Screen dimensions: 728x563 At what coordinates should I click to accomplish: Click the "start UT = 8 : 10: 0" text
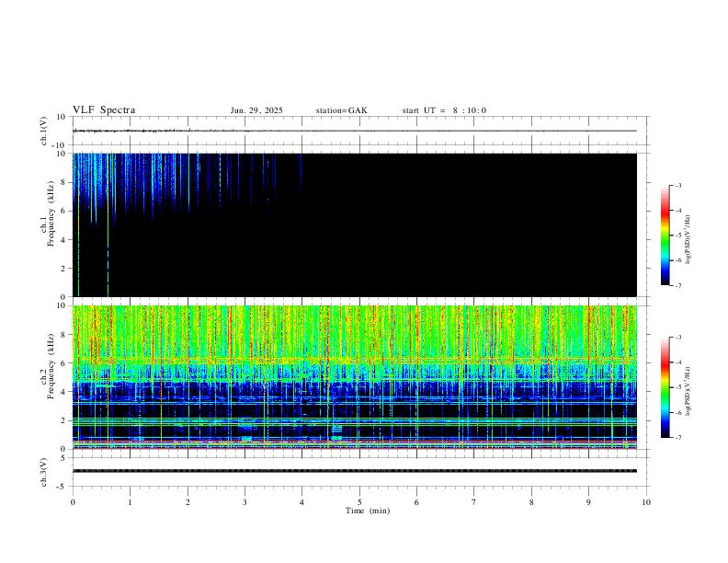click(x=444, y=110)
